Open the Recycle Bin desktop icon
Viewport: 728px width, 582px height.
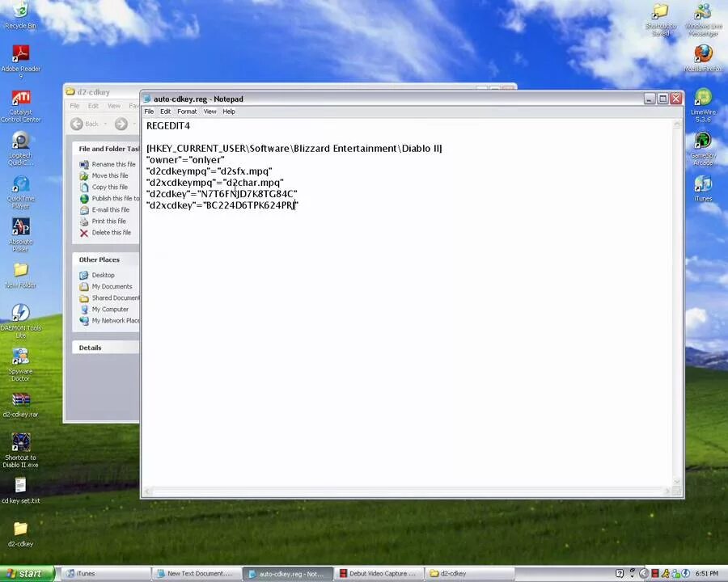click(20, 15)
